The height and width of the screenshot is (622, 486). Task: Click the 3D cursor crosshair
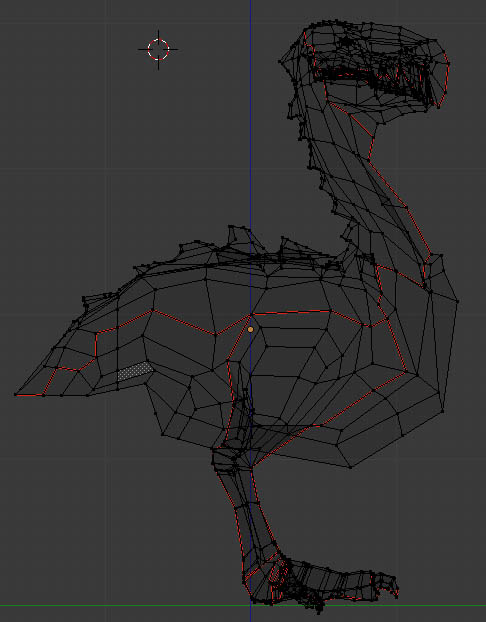[158, 50]
